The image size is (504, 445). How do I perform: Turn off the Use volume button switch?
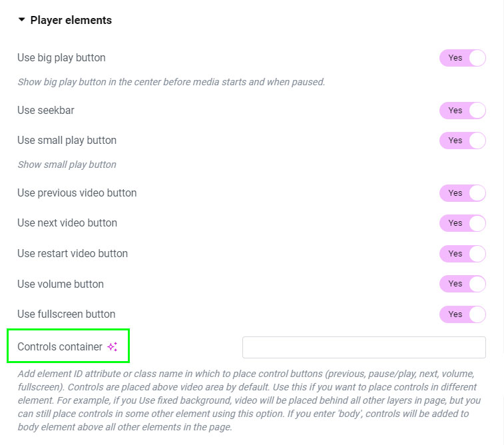tap(462, 284)
